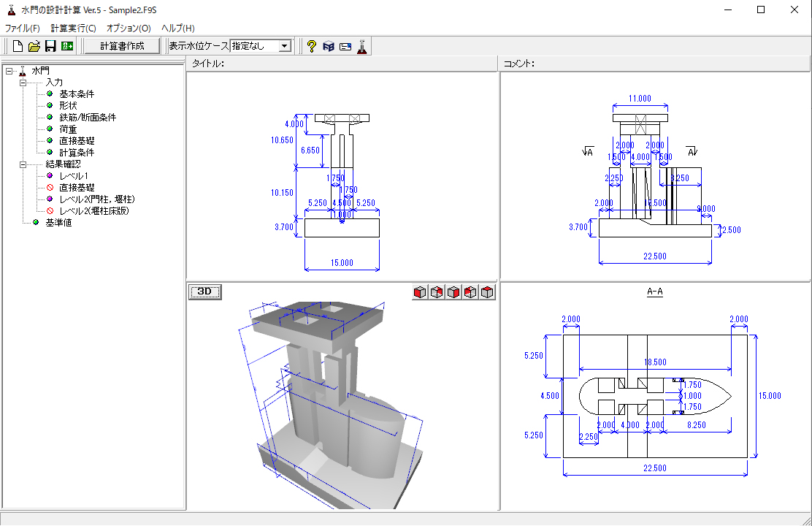Select 鉄筋/断面条件 in the tree
This screenshot has height=526, width=812.
(x=88, y=118)
